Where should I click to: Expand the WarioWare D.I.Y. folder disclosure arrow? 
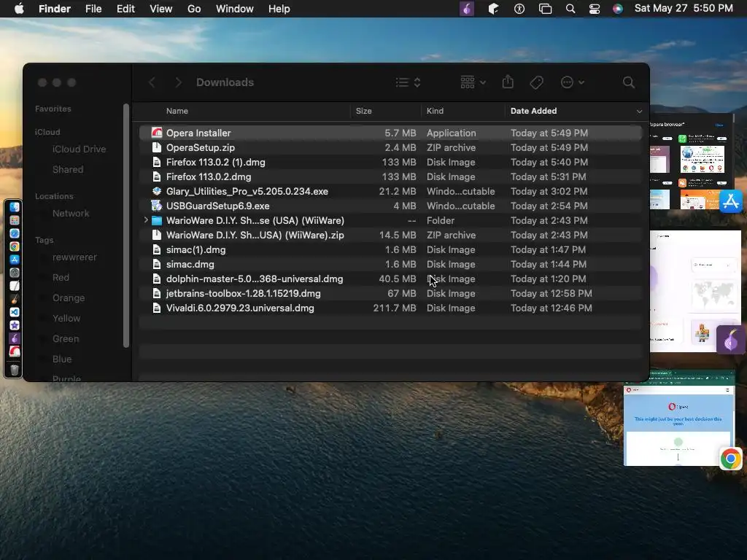point(146,220)
